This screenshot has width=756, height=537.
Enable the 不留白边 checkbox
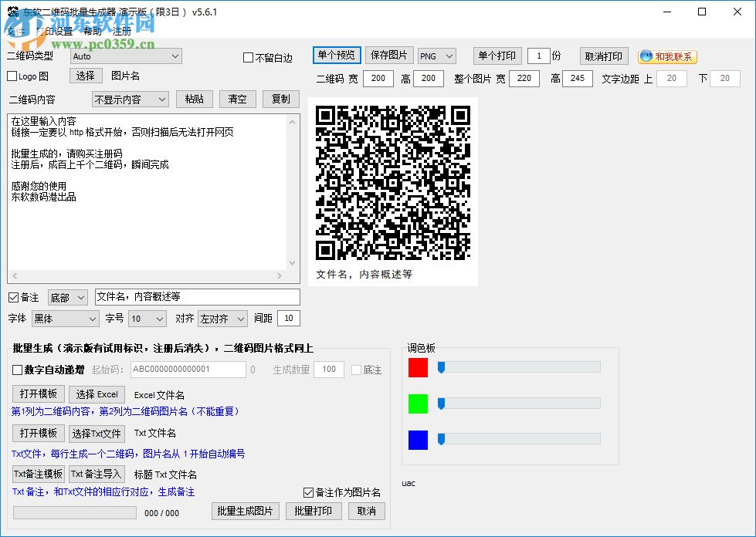[249, 57]
